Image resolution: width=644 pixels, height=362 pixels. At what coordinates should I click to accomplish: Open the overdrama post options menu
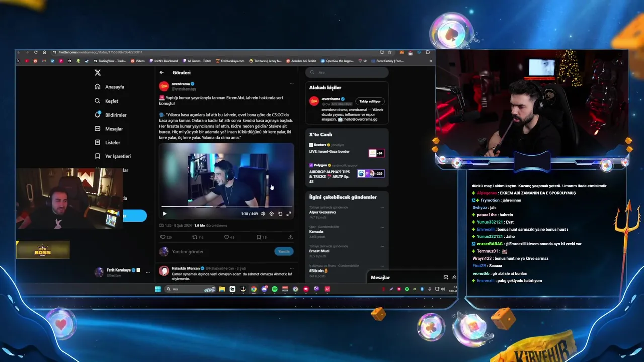[291, 84]
